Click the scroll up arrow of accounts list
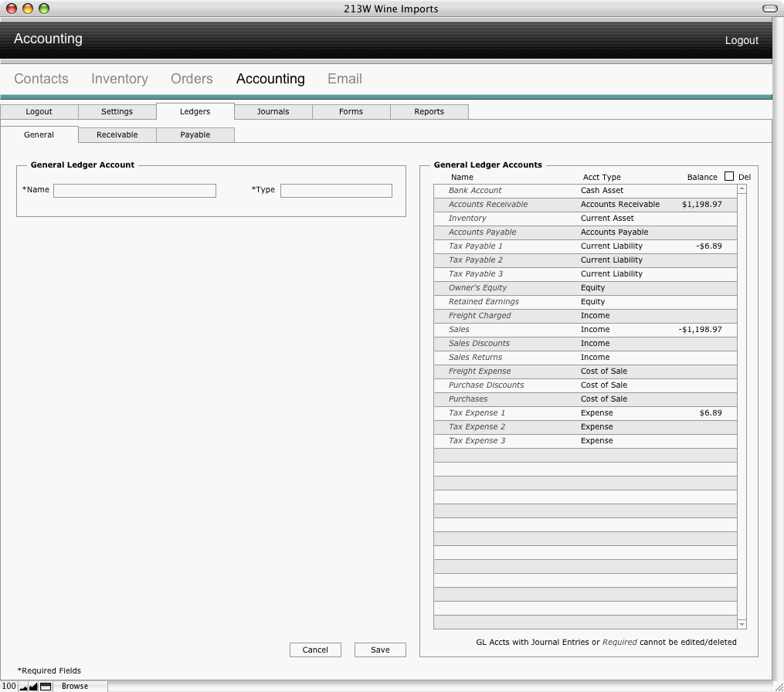784x692 pixels. tap(742, 188)
